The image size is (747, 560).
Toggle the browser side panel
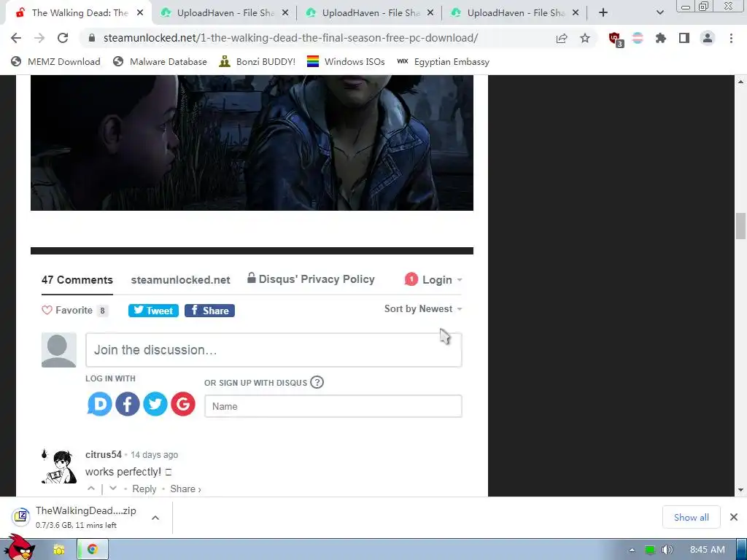click(684, 38)
